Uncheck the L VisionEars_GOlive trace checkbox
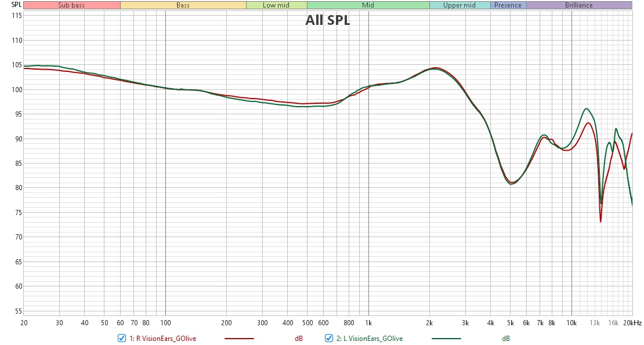Screen dimensions: 644x345 coord(328,338)
